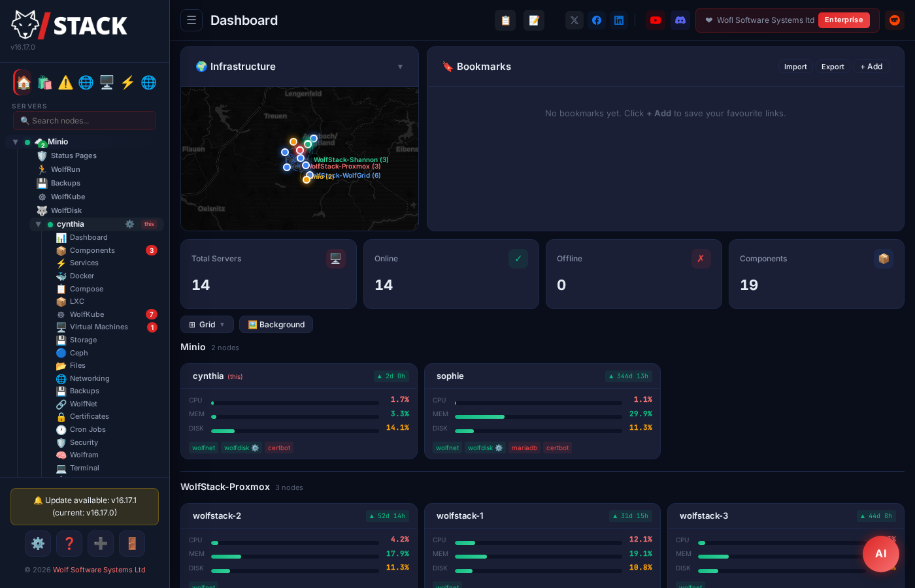This screenshot has width=915, height=588.
Task: Click the Enterprise badge
Action: tap(844, 20)
